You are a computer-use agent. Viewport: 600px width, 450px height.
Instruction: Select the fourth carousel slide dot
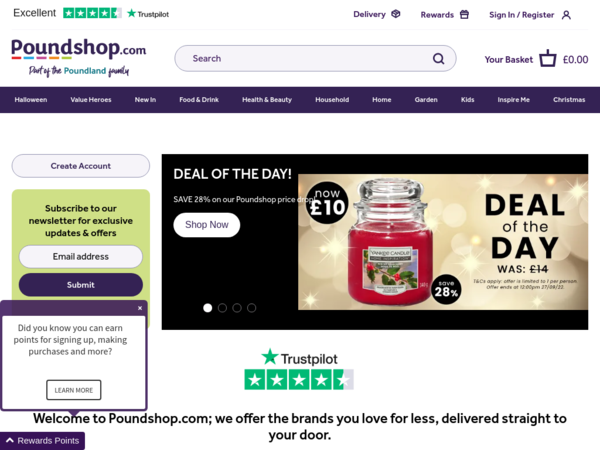click(x=251, y=308)
